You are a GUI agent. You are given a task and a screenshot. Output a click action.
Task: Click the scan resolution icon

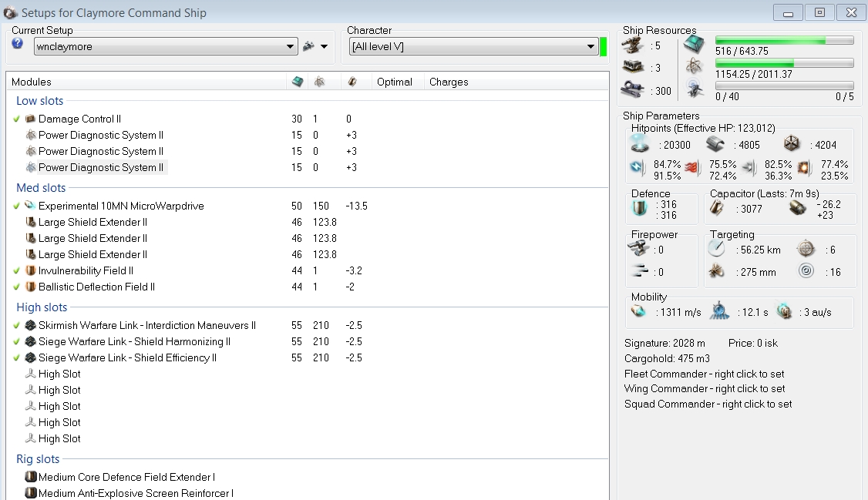tap(716, 271)
